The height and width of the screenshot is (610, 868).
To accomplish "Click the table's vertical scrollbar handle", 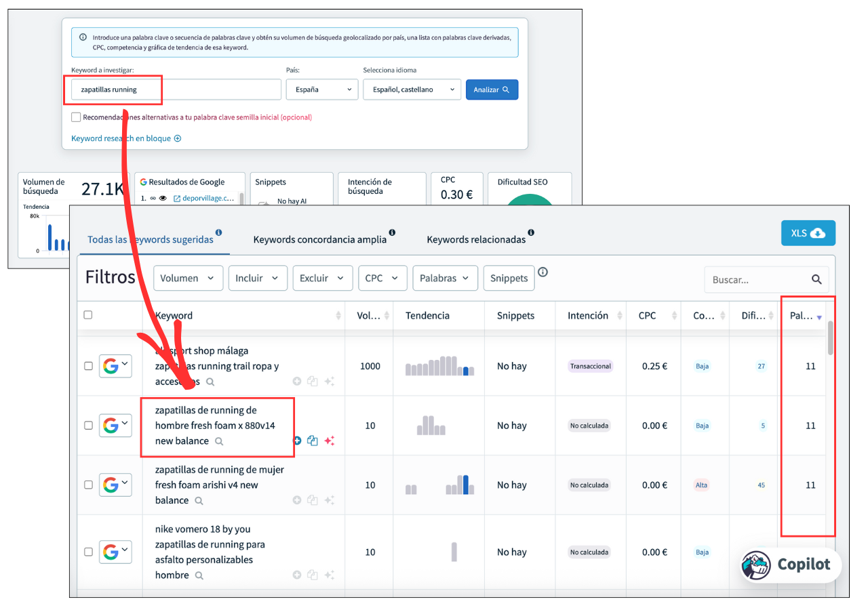I will [x=830, y=337].
